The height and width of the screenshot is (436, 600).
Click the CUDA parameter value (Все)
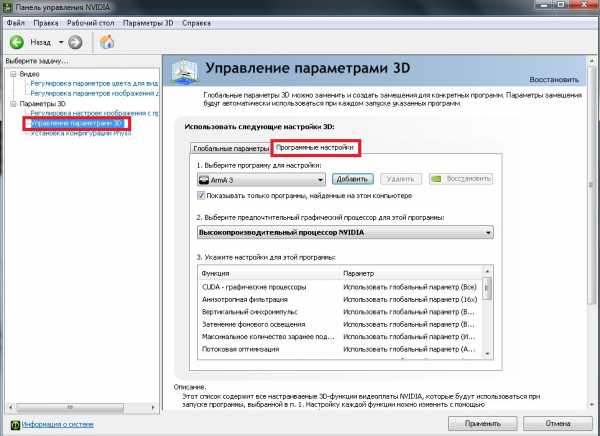point(410,287)
